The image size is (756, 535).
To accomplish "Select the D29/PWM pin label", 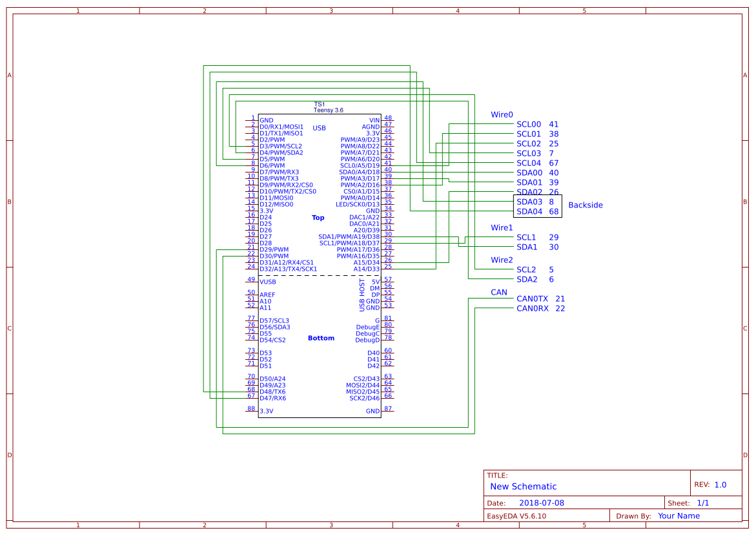I will pos(274,249).
